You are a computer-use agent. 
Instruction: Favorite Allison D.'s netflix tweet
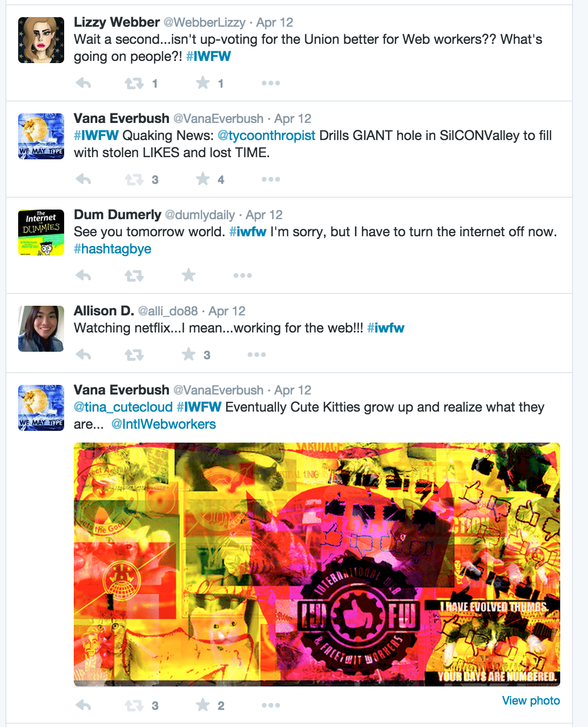point(189,354)
